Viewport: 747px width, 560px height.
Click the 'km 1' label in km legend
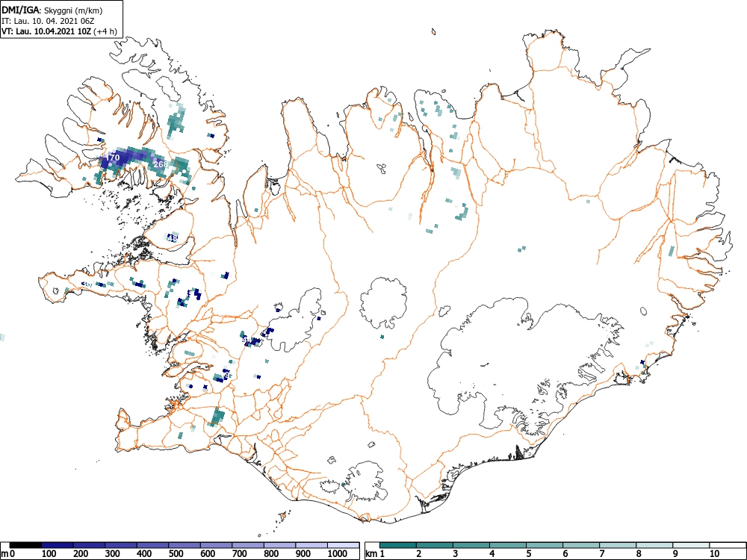(x=376, y=554)
